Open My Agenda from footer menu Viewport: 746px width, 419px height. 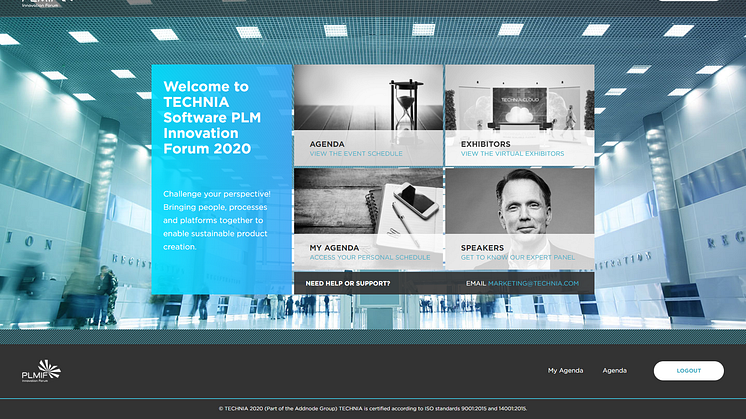point(565,370)
